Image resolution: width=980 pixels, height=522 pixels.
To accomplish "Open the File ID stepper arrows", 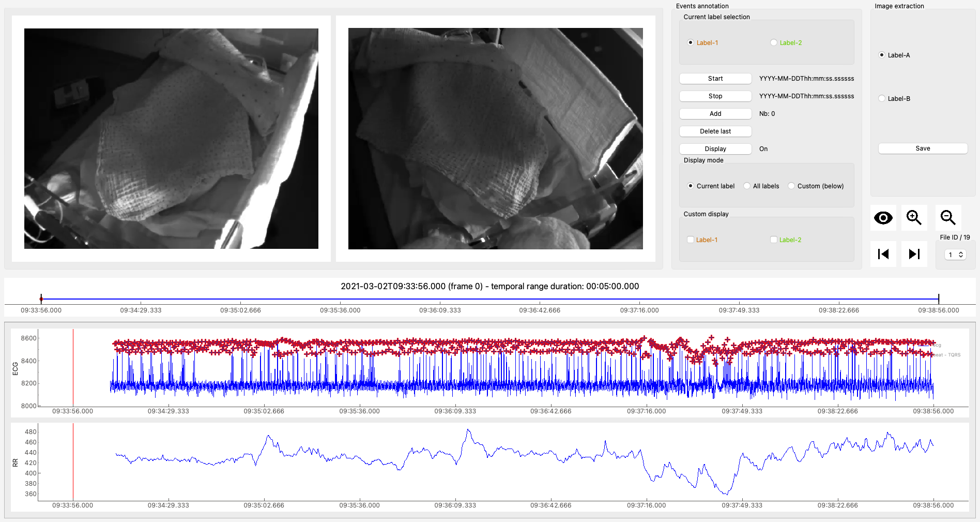I will (x=961, y=255).
